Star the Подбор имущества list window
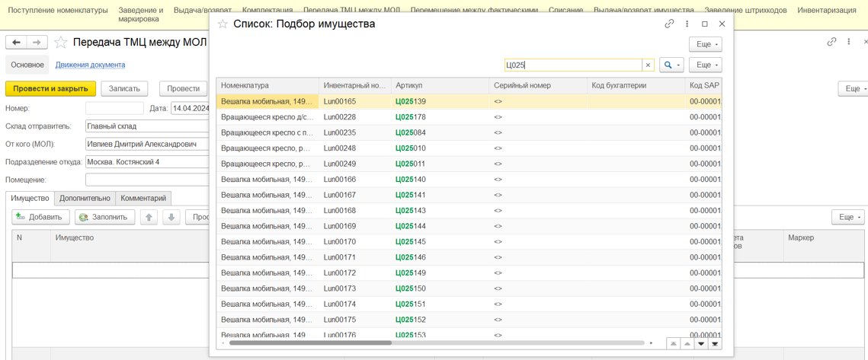868x360 pixels. (x=223, y=24)
